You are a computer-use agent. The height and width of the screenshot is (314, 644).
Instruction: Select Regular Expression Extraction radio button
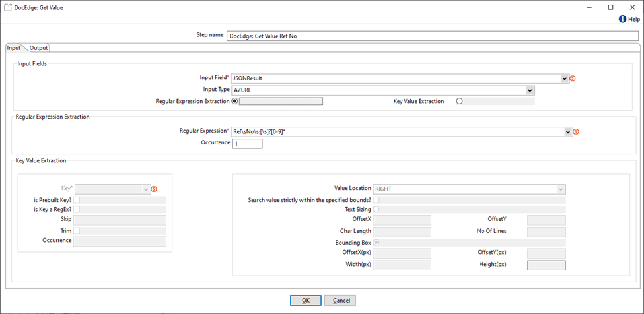point(234,102)
